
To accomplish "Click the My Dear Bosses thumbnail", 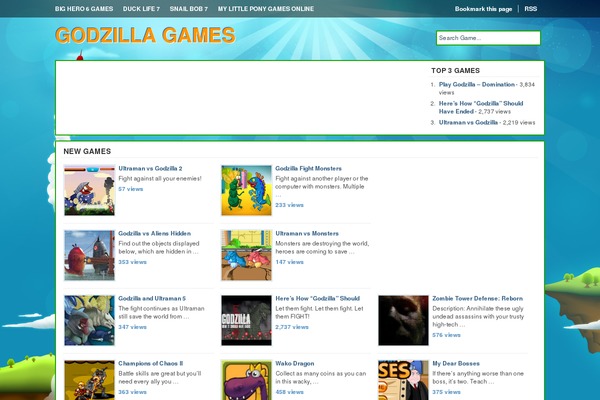I will coord(403,380).
